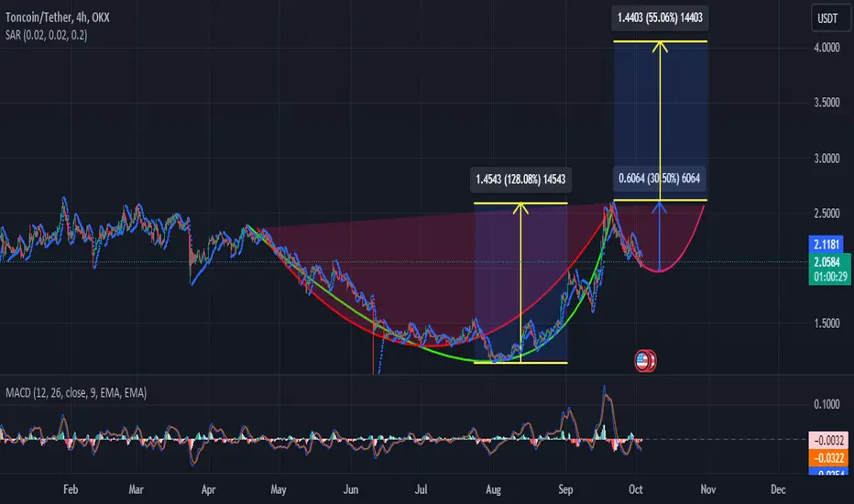This screenshot has height=504, width=854.
Task: Click the blue 2.1181 price label
Action: coord(827,244)
